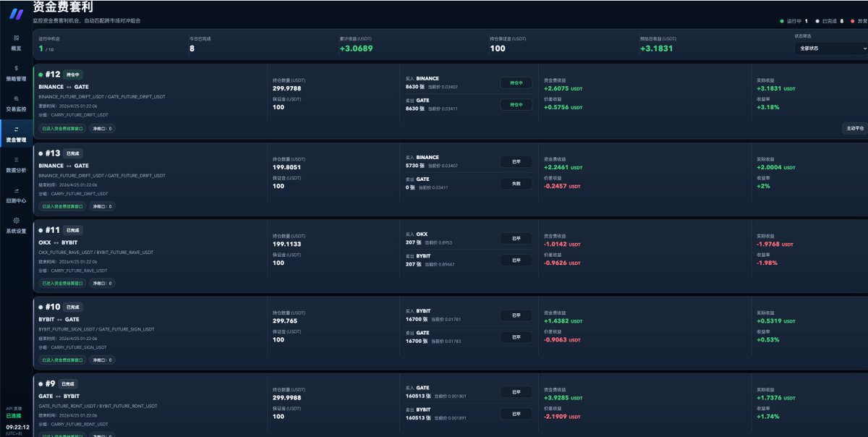Click 已进入资金费结算窗口 tag on card #13
The height and width of the screenshot is (437, 868).
[62, 206]
